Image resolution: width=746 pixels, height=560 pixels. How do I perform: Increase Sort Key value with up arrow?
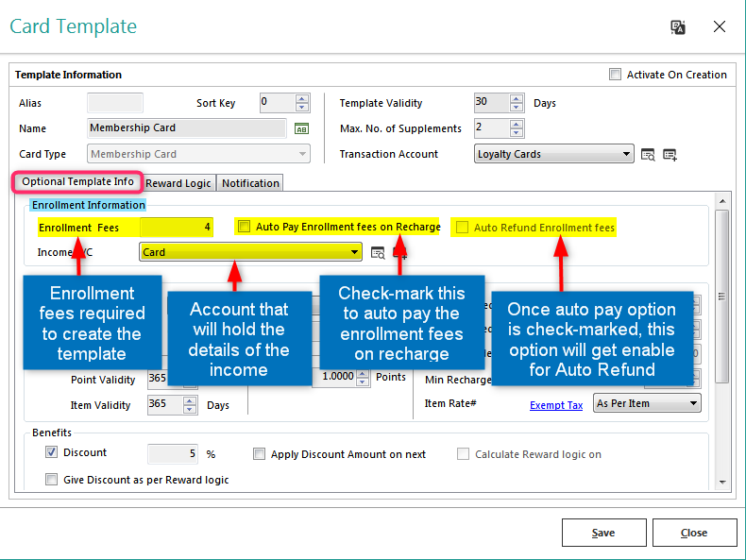click(x=301, y=98)
